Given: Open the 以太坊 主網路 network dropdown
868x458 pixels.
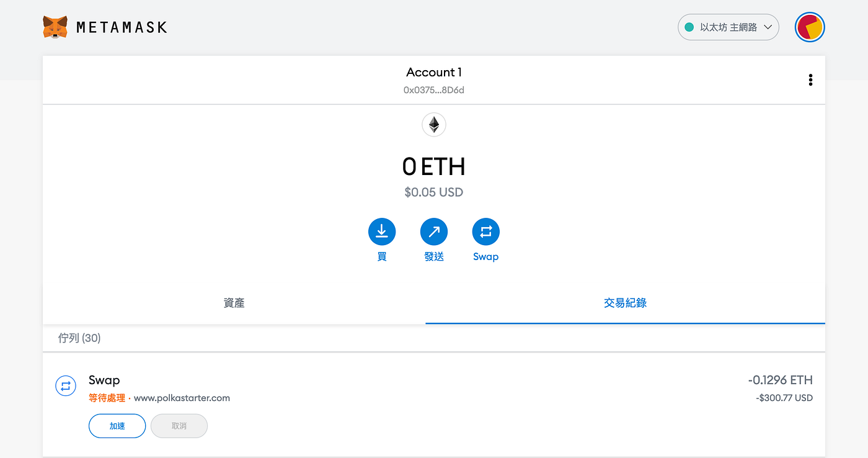Looking at the screenshot, I should [x=728, y=27].
